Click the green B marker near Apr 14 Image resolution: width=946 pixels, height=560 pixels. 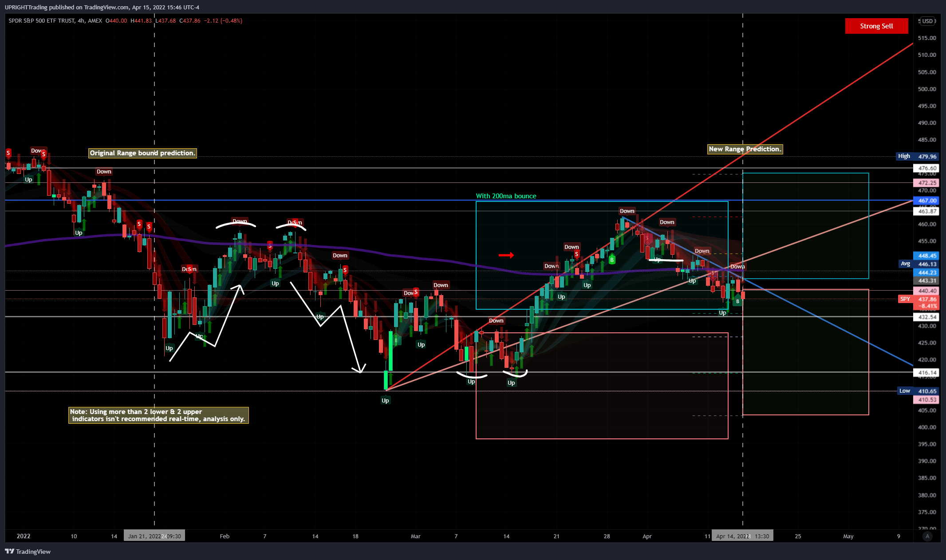pyautogui.click(x=737, y=302)
